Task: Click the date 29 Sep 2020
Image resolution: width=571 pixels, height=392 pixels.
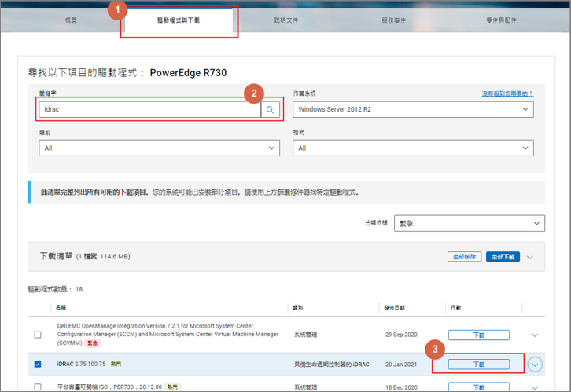Action: click(x=401, y=335)
